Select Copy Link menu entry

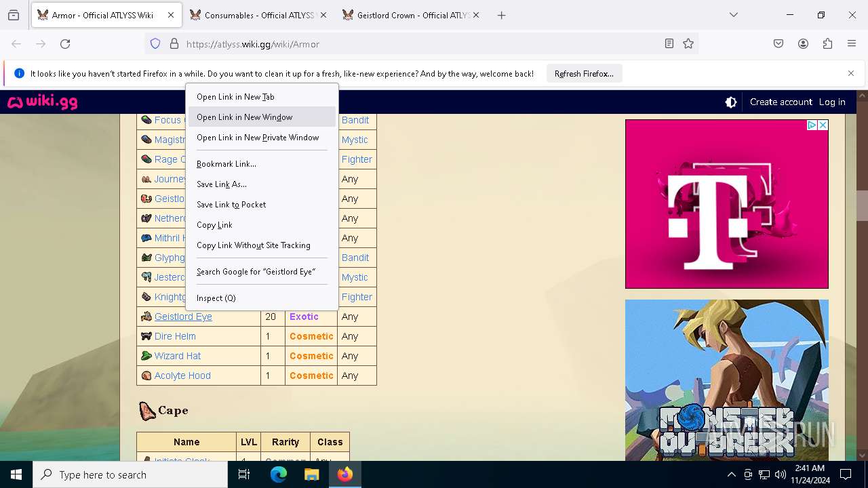(262, 225)
